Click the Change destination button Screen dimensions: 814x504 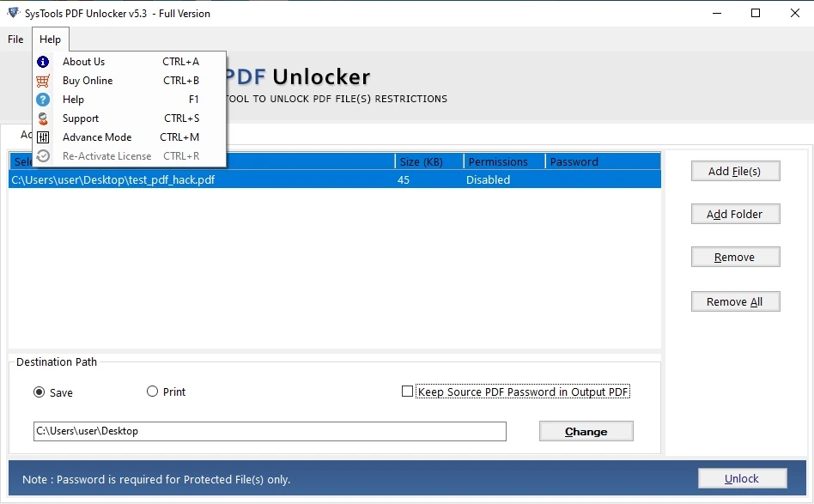point(586,431)
